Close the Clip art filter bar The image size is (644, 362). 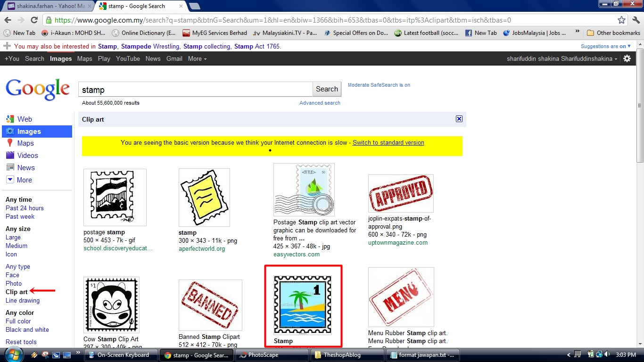pos(459,119)
